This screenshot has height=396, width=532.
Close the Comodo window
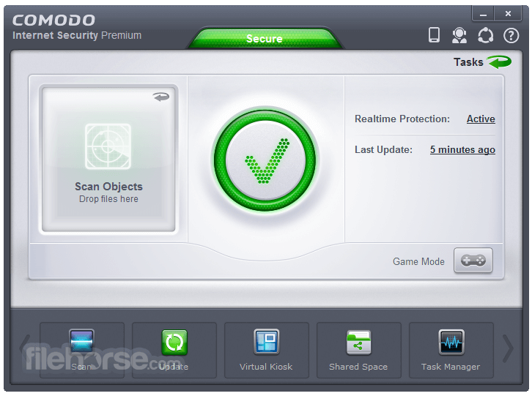click(x=508, y=14)
